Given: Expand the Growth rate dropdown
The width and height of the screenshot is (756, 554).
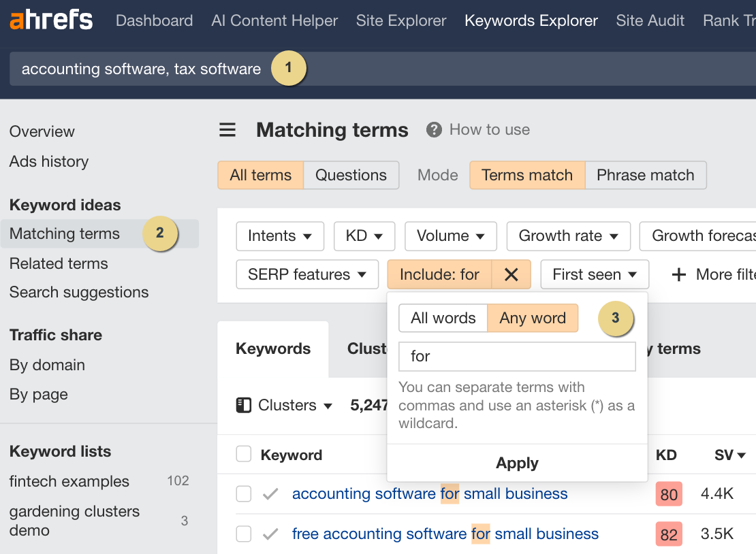Looking at the screenshot, I should [569, 236].
